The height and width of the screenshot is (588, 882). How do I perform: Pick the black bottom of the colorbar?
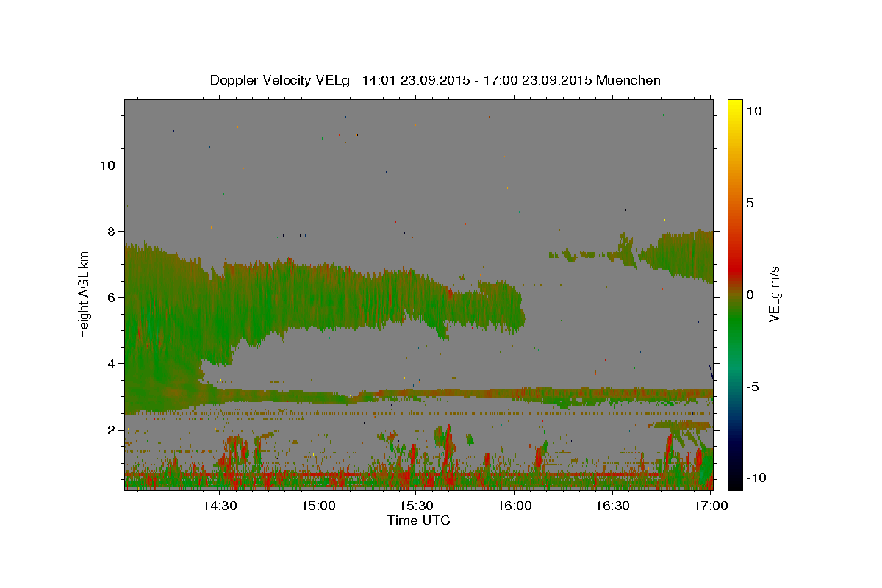pyautogui.click(x=734, y=483)
